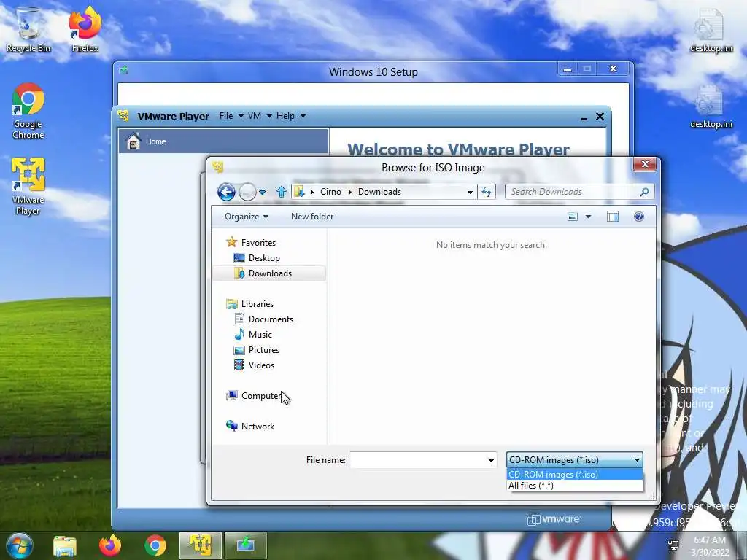
Task: Select the Home item in VMware Player
Action: pyautogui.click(x=223, y=141)
